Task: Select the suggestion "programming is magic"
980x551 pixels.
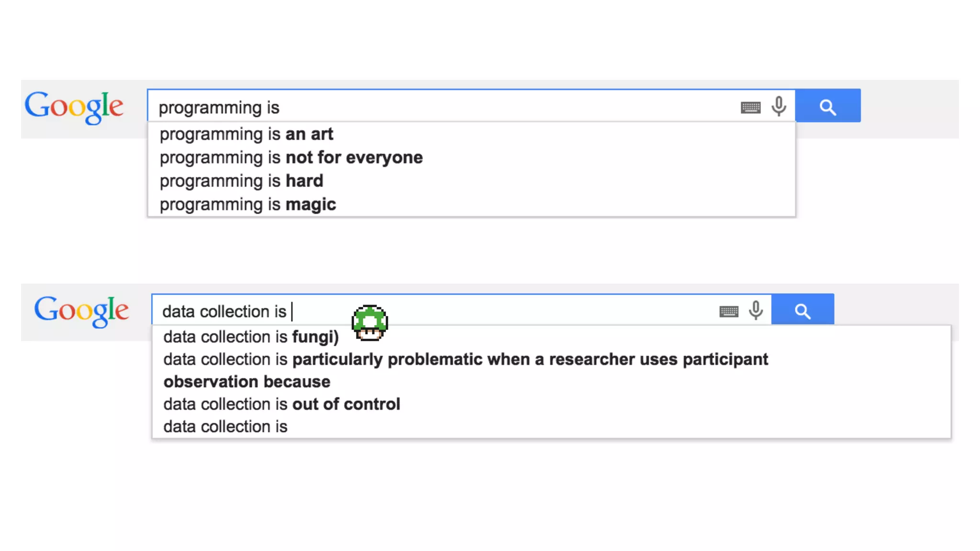Action: tap(247, 205)
